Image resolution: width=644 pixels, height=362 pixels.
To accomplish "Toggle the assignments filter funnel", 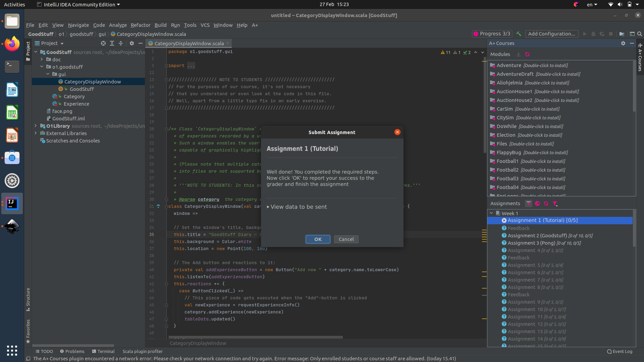I will click(555, 203).
